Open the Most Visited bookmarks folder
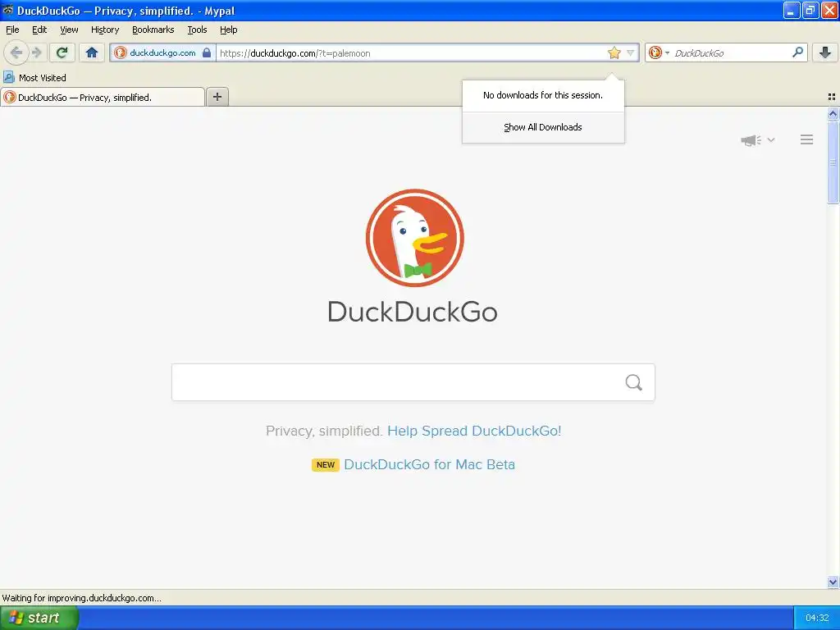Image resolution: width=840 pixels, height=630 pixels. [34, 78]
